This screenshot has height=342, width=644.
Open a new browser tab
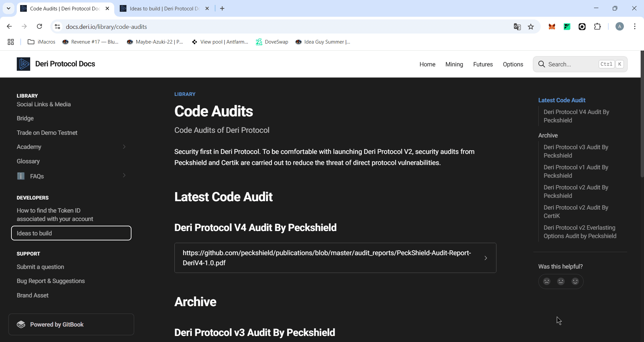pyautogui.click(x=222, y=8)
